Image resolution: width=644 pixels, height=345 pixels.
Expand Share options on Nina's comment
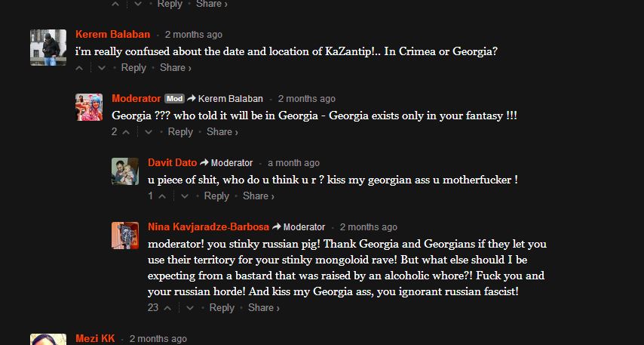[263, 308]
